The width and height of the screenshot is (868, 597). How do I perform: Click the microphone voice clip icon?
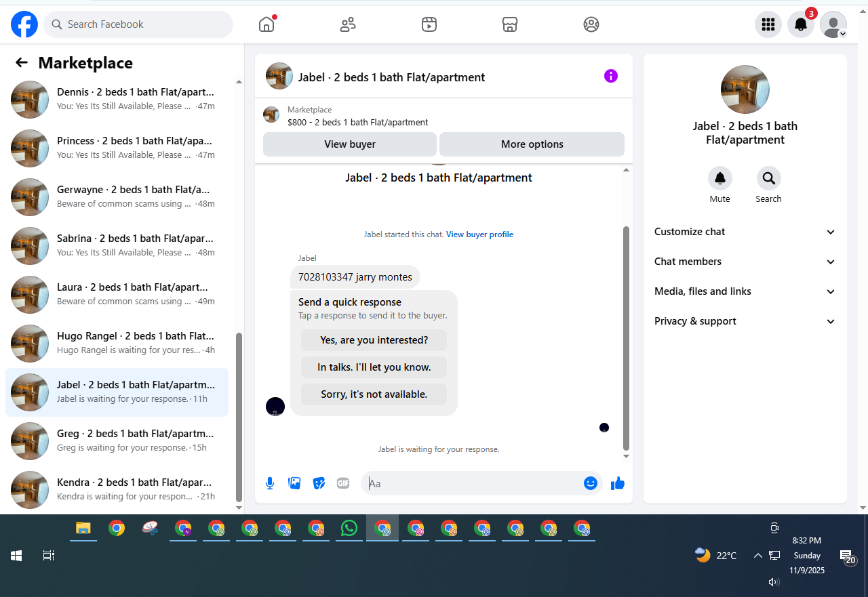270,483
